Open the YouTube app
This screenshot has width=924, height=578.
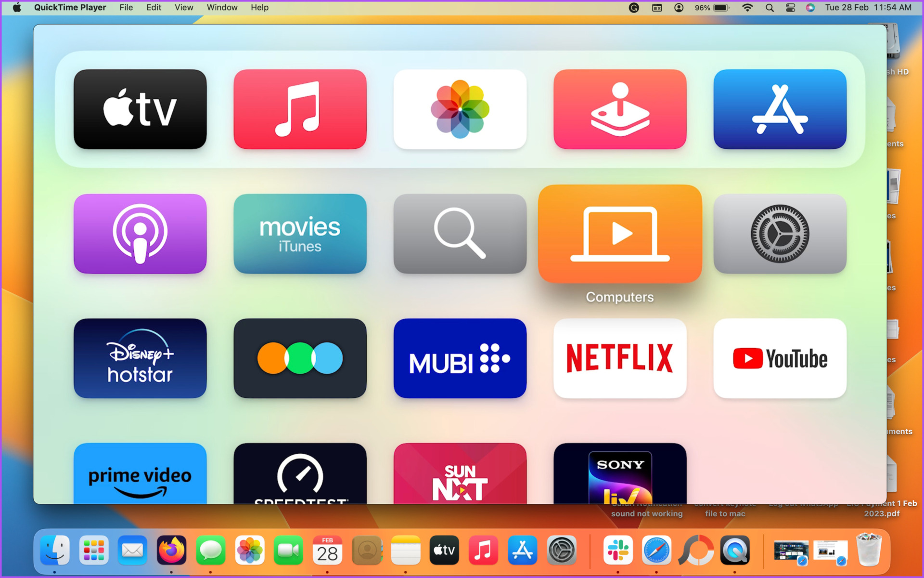click(x=779, y=358)
